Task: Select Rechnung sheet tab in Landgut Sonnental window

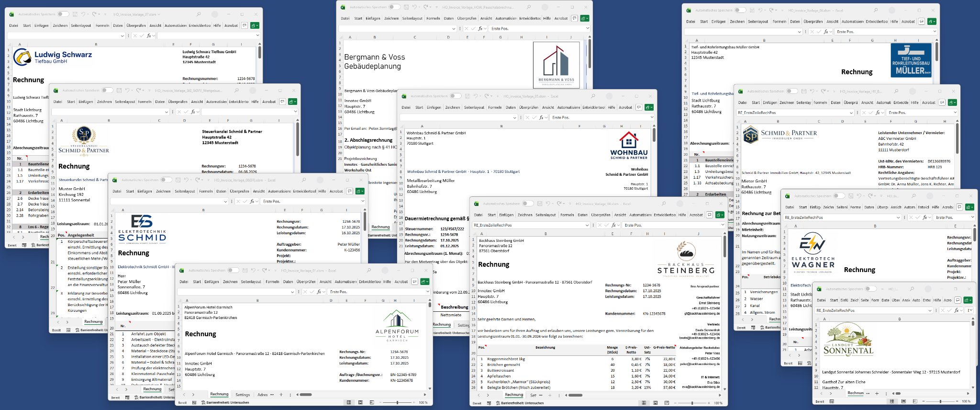Action: (856, 393)
